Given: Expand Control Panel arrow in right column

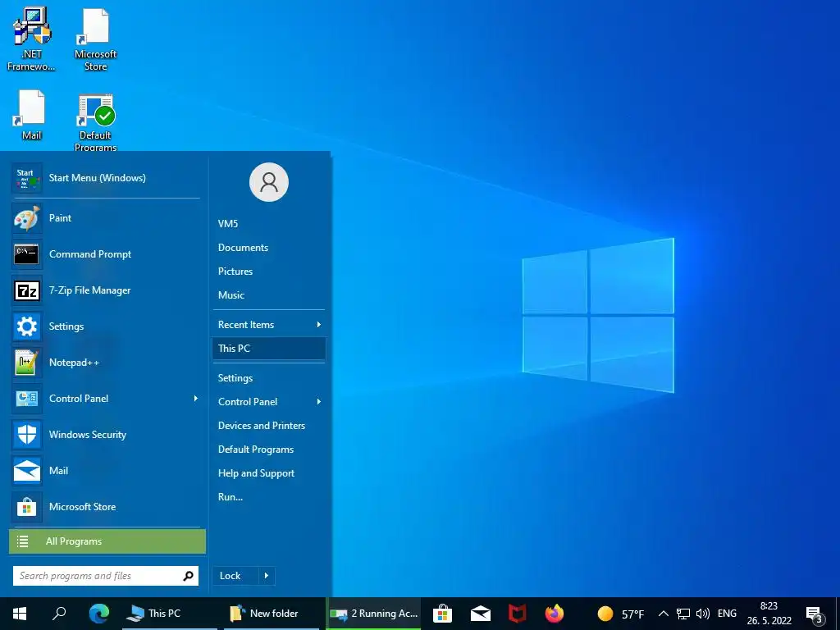Looking at the screenshot, I should coord(319,402).
